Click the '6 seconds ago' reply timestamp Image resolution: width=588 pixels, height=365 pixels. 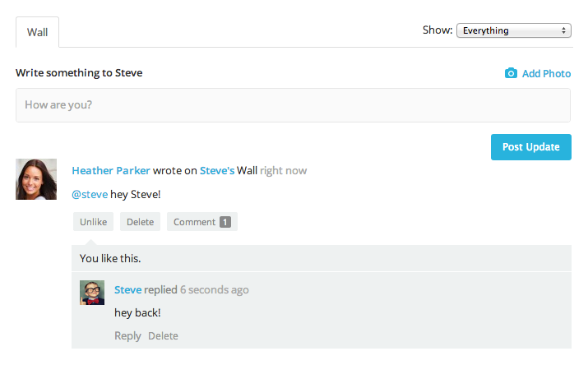(x=215, y=289)
